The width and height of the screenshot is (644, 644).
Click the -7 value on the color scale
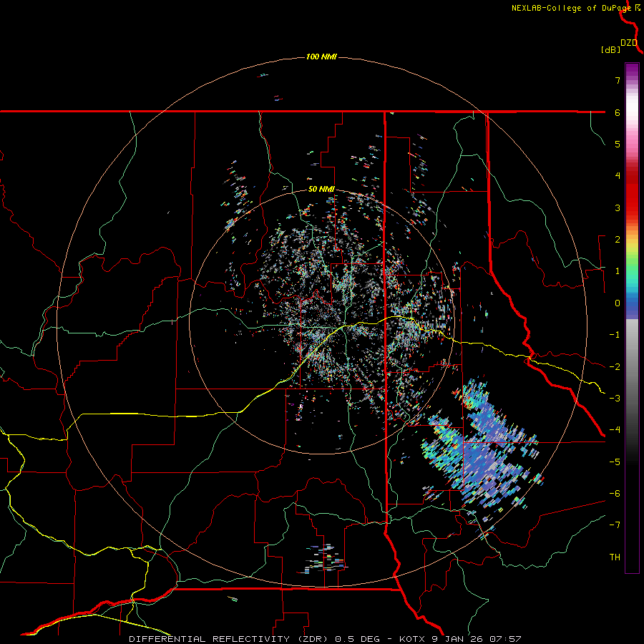615,525
